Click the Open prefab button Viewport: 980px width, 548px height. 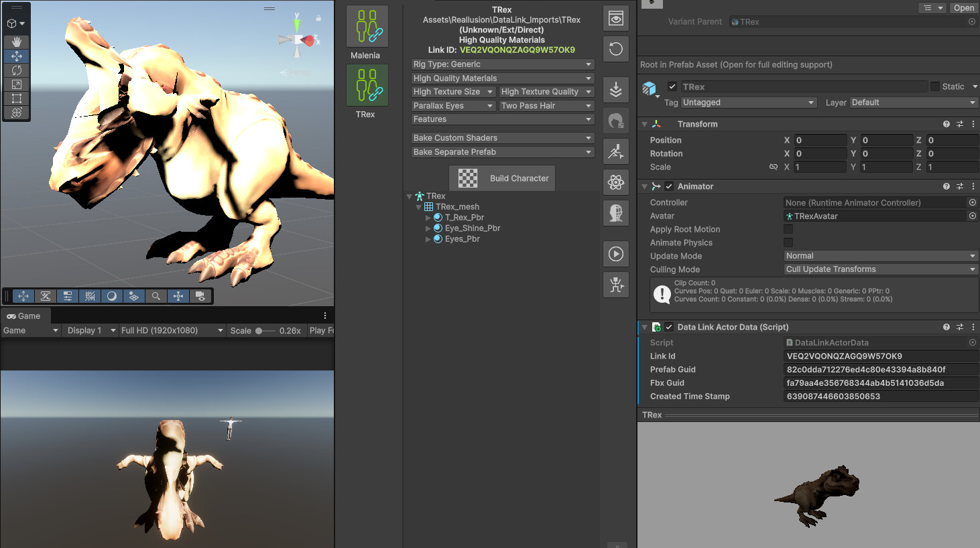pyautogui.click(x=964, y=8)
